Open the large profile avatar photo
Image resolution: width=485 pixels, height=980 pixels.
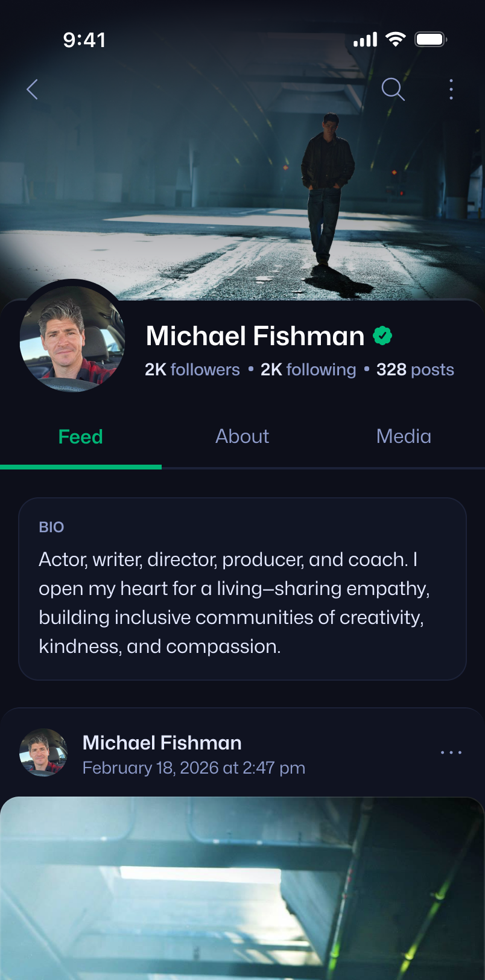pos(72,338)
